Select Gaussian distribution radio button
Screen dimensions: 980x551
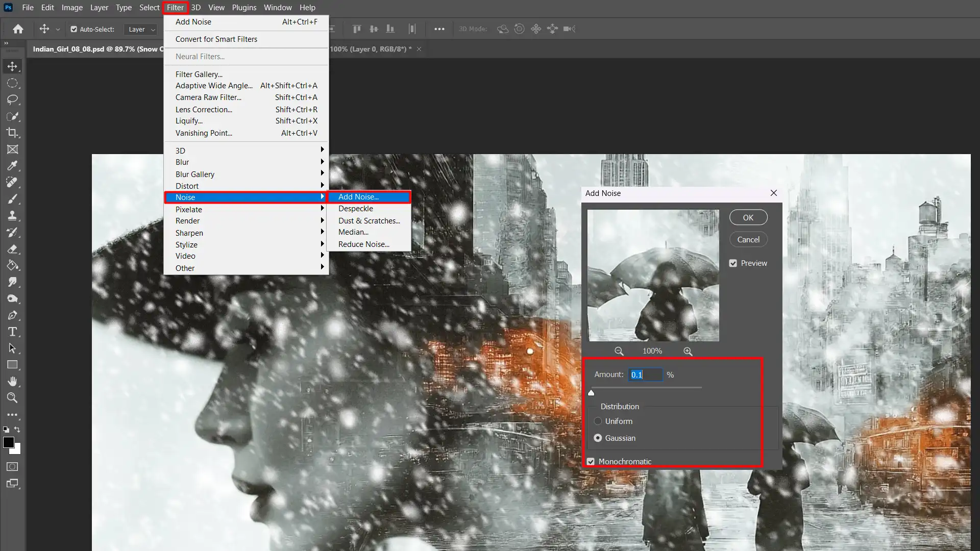click(598, 438)
